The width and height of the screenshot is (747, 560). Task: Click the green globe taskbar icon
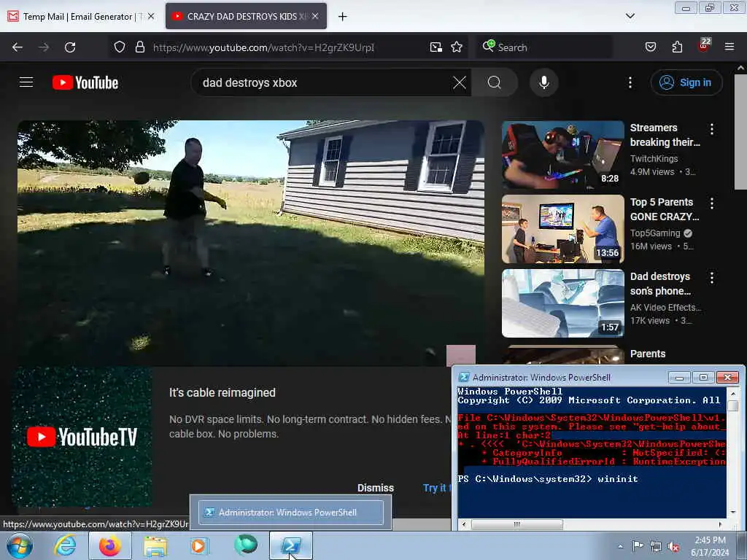pos(246,545)
